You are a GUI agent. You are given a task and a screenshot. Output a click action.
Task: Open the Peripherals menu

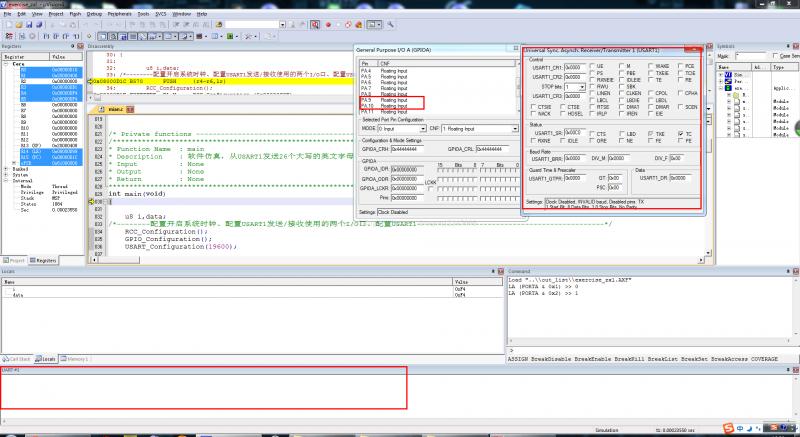click(x=119, y=15)
